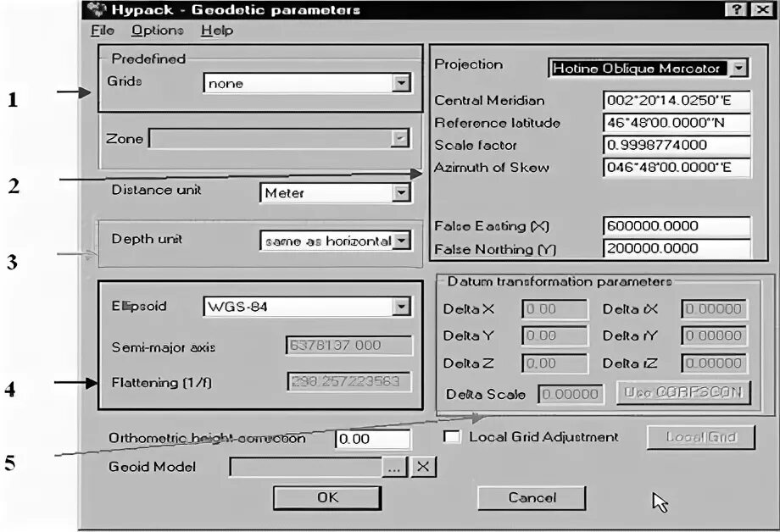Click the Hypack title bar application icon
This screenshot has height=532, width=780.
(x=97, y=9)
